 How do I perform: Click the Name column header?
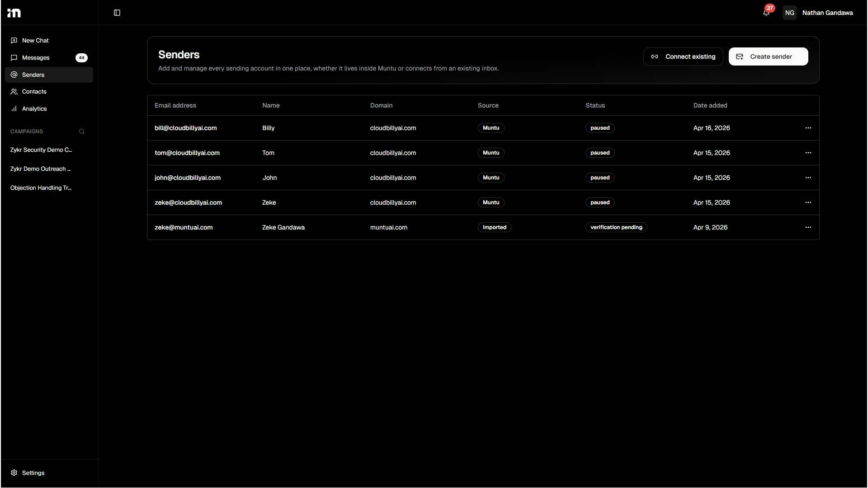pos(271,106)
